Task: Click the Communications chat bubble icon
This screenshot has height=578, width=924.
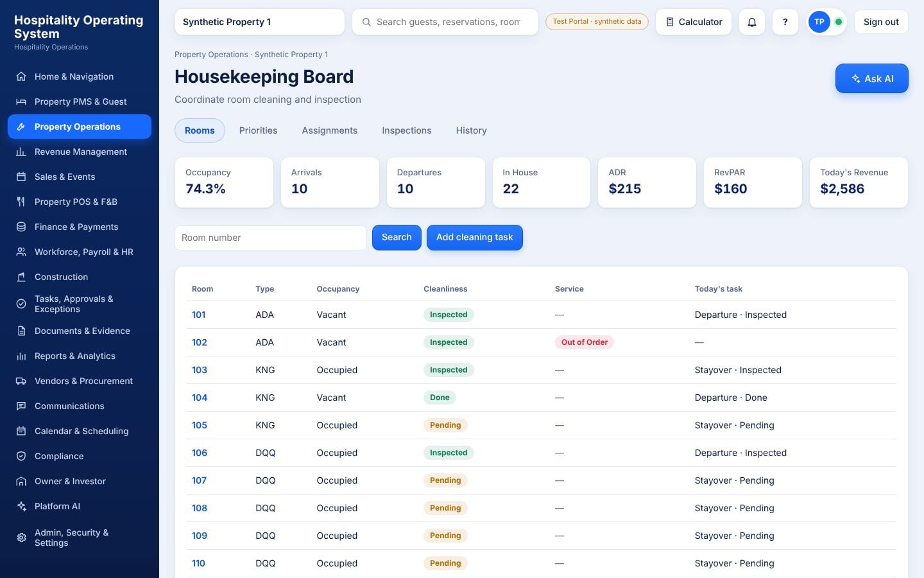Action: point(21,406)
